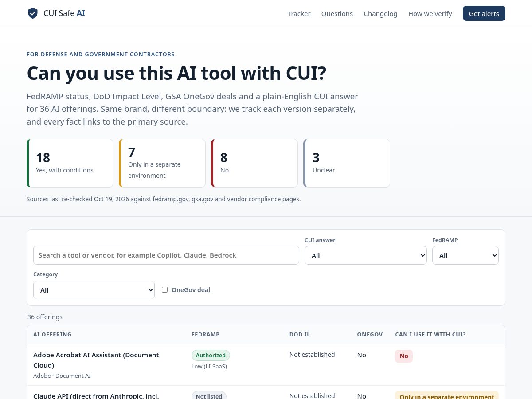Open the Category filter dropdown
Screen dimensions: 532x399
coord(94,290)
